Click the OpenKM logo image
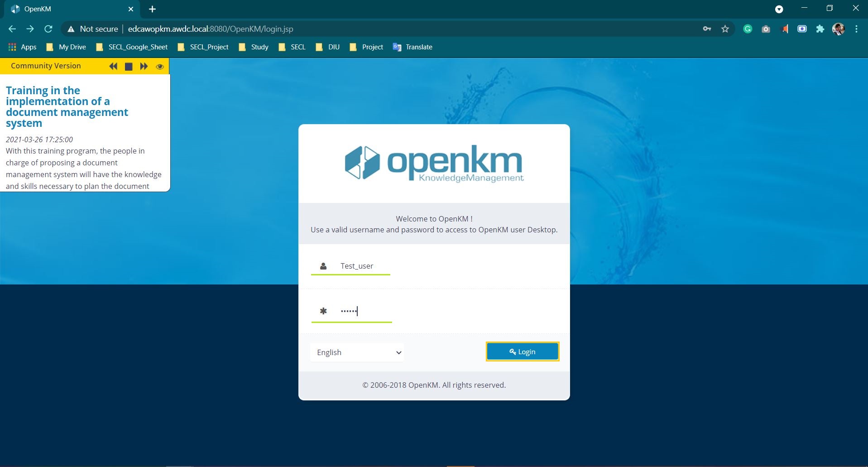This screenshot has width=868, height=467. coord(434,164)
